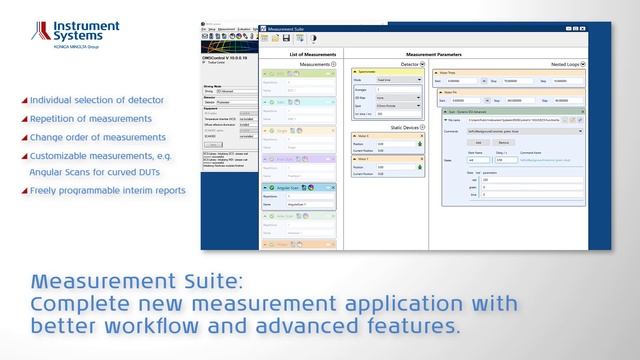Click the save floppy disk toolbar icon

pyautogui.click(x=286, y=38)
